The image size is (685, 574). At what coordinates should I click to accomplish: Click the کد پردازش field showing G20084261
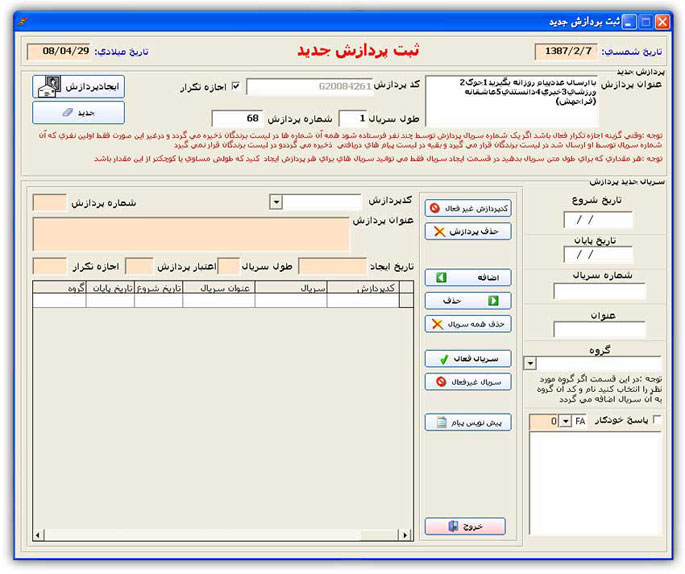(x=310, y=86)
